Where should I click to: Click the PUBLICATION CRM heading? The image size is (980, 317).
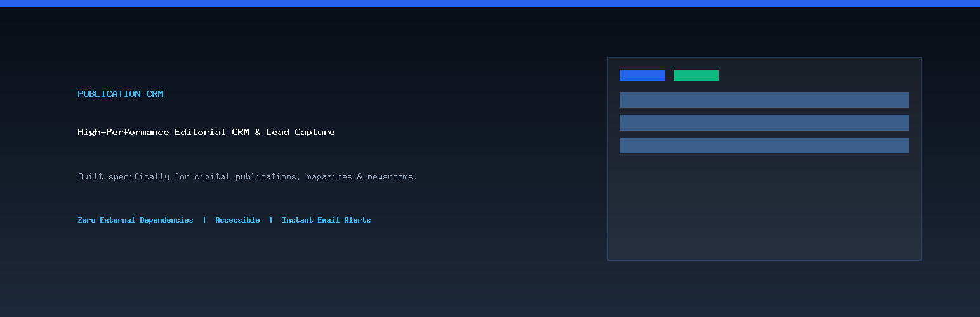tap(121, 94)
